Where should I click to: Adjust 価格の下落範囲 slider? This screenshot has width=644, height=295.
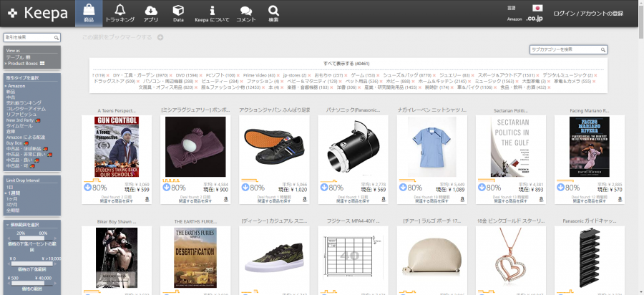click(31, 263)
